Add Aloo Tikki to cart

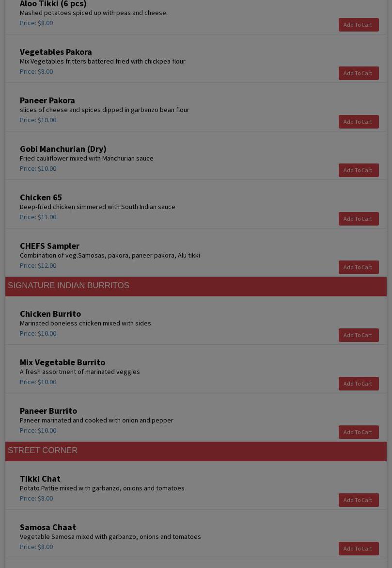359,25
